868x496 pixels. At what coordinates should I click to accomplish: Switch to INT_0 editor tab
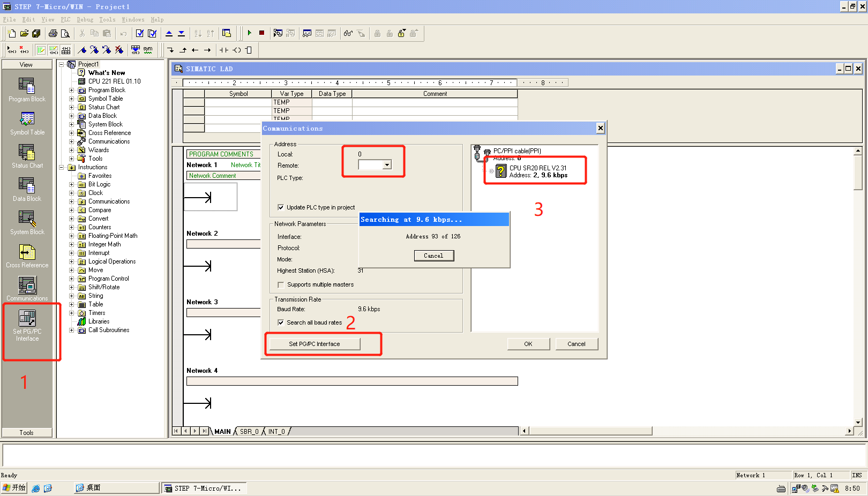click(276, 431)
